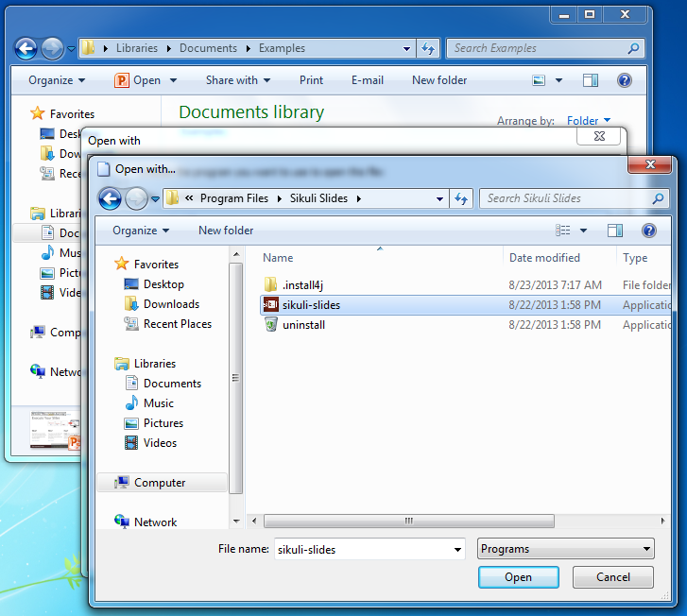This screenshot has width=687, height=616.
Task: Select the uninstall recycle bin icon
Action: point(271,325)
